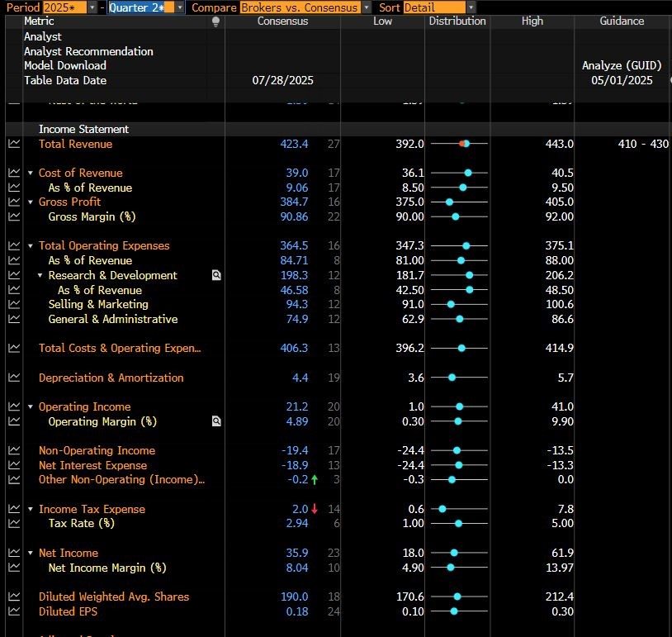Image resolution: width=672 pixels, height=637 pixels.
Task: Open chart icon for Cost of Revenue row
Action: click(x=14, y=173)
